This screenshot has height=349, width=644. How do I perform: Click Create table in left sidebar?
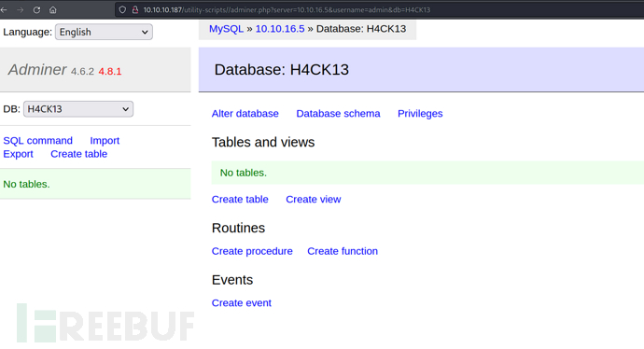[78, 154]
